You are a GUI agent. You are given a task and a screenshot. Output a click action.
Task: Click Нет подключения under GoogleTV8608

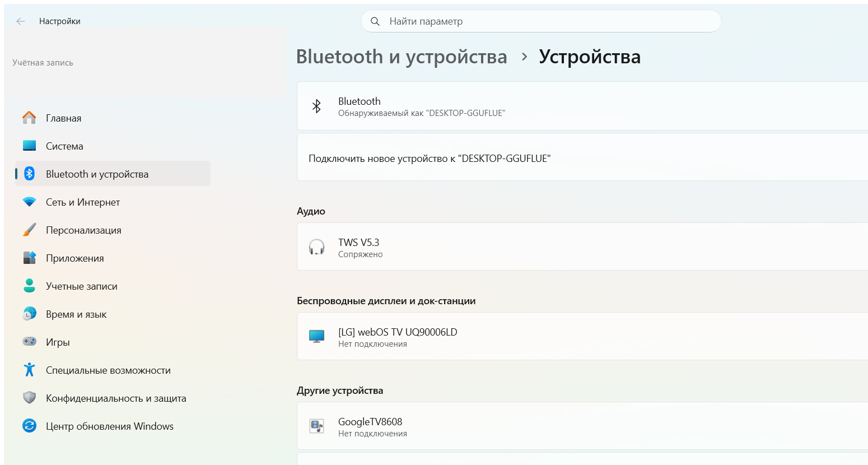[x=372, y=434]
